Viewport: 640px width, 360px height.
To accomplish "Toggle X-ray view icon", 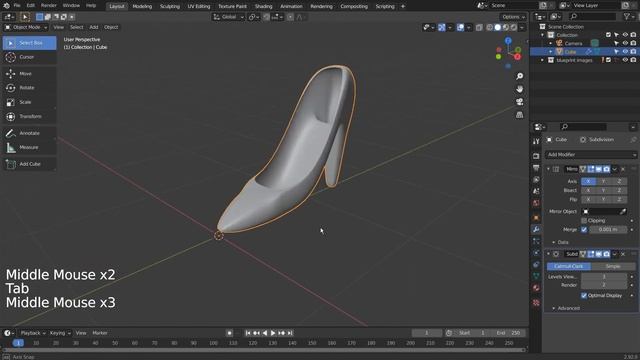I will point(479,27).
